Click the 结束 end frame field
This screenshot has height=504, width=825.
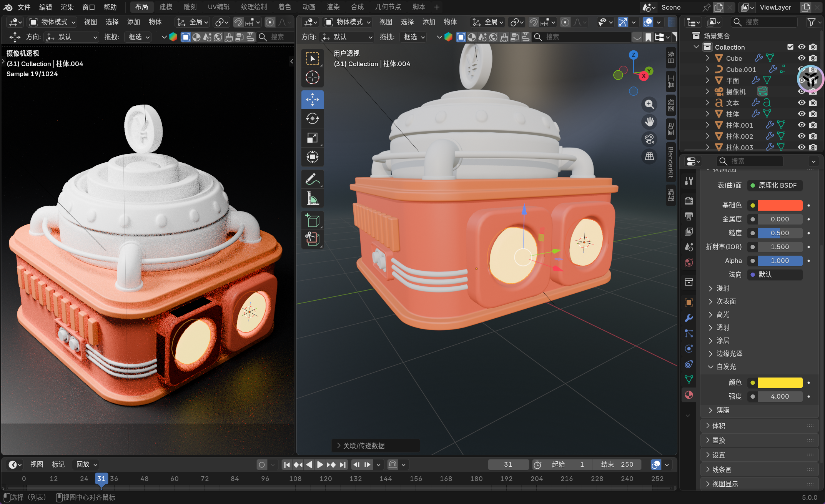(617, 464)
